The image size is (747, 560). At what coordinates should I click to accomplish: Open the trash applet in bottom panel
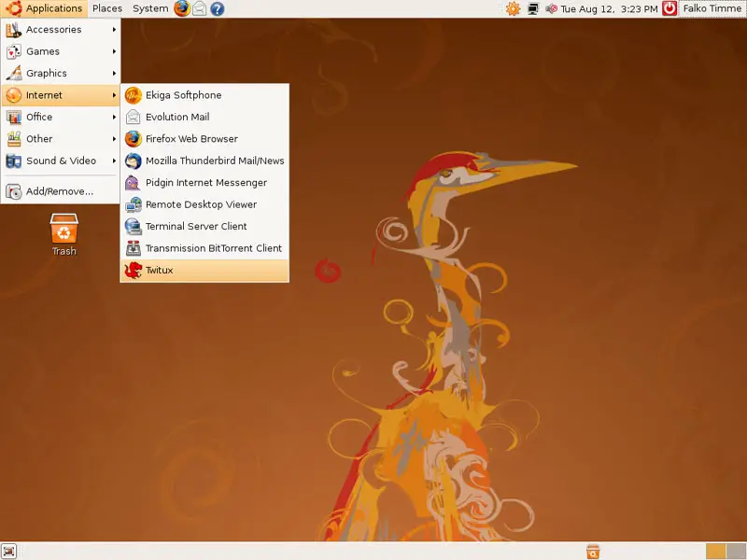(x=593, y=552)
